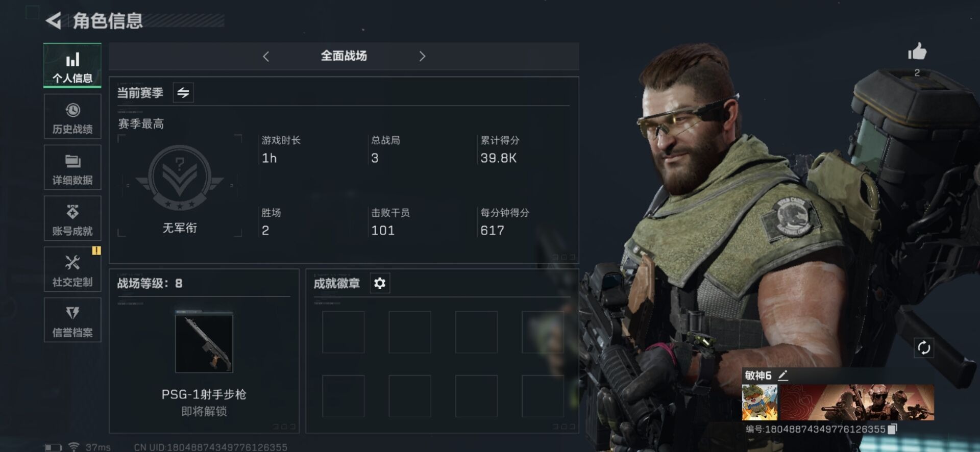Click the 无军衔 rank emblem

(x=180, y=178)
